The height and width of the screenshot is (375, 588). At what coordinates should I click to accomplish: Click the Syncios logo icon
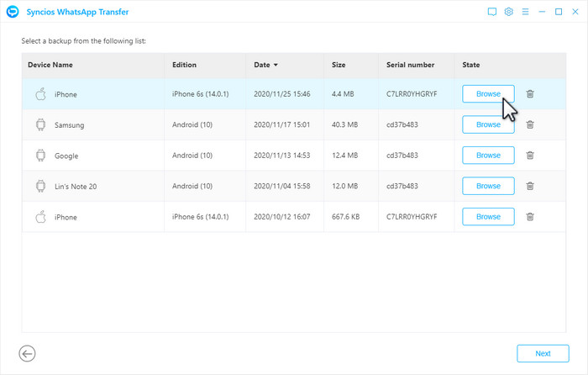[x=13, y=12]
